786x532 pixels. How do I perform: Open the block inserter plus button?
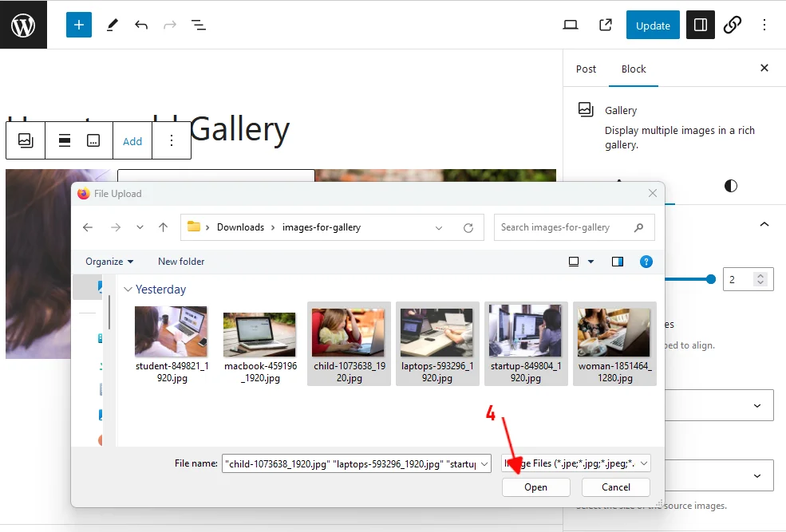point(78,25)
